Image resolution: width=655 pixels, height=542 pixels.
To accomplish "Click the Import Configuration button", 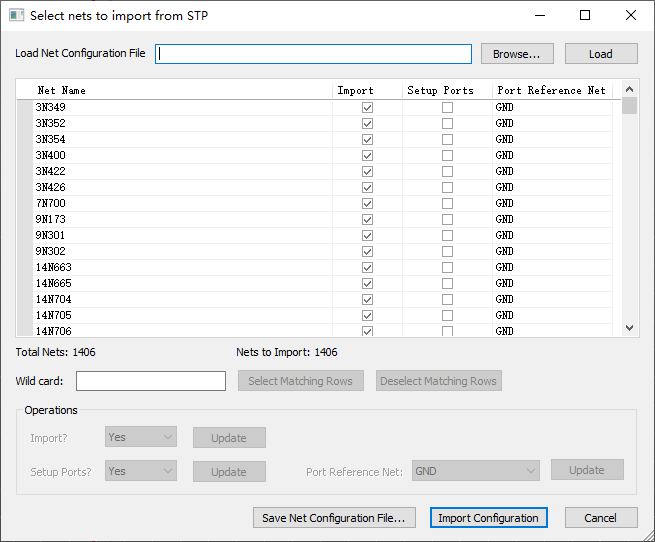I will pos(489,518).
